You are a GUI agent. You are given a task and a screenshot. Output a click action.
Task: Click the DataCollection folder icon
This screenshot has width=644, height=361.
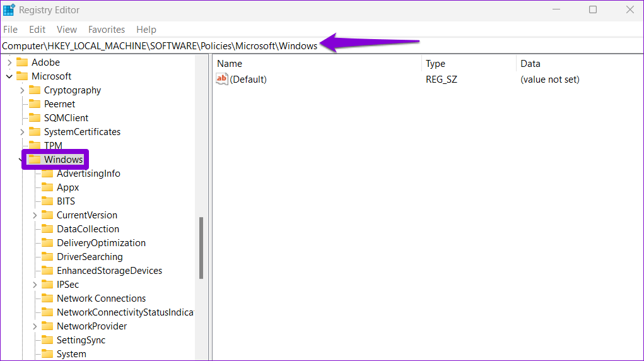coord(47,229)
